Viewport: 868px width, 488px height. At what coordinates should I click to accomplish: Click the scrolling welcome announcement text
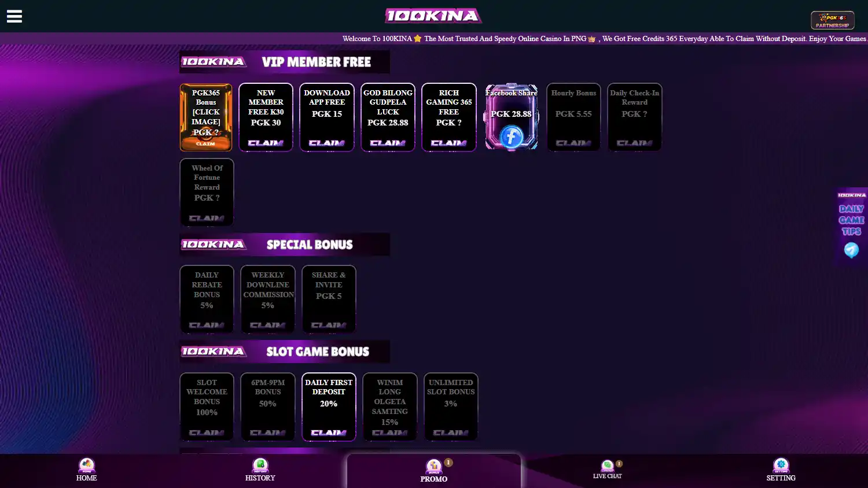tap(605, 39)
